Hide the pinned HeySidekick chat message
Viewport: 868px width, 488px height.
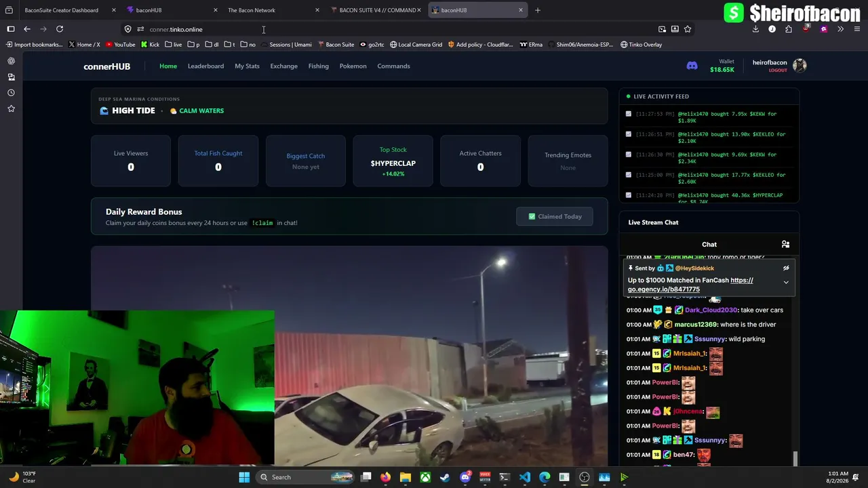(x=786, y=268)
